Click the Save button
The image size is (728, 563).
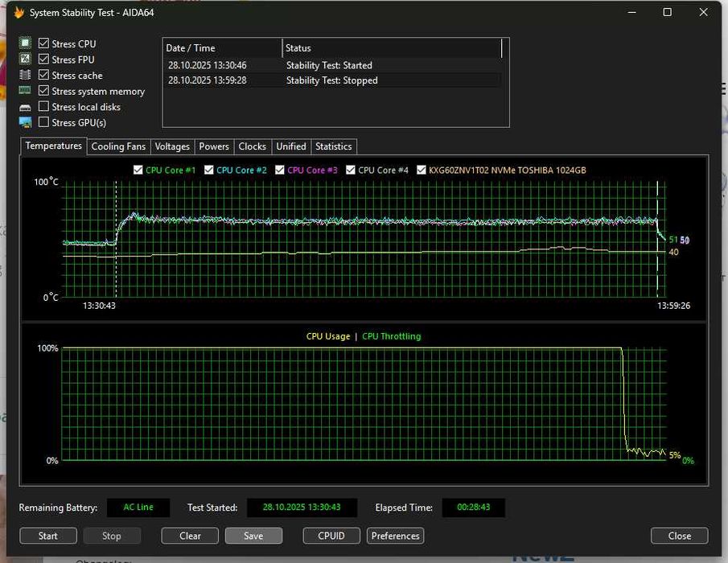coord(253,536)
